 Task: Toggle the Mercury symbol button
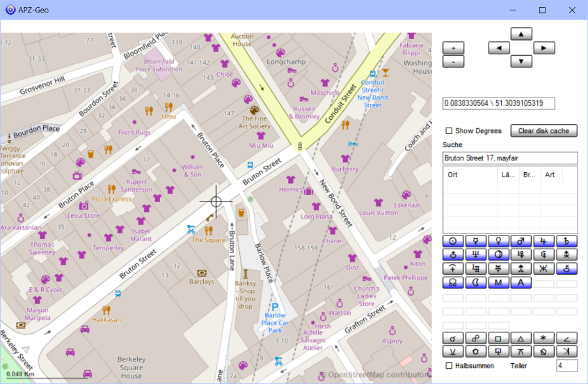(x=476, y=241)
